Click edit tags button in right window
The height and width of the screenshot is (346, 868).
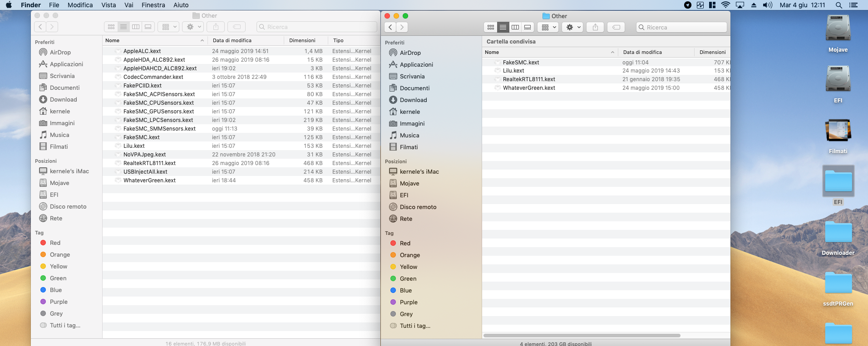click(616, 27)
